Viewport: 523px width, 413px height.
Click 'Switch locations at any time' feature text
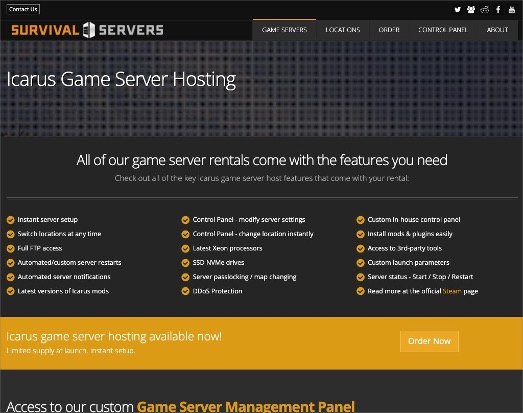tap(59, 234)
